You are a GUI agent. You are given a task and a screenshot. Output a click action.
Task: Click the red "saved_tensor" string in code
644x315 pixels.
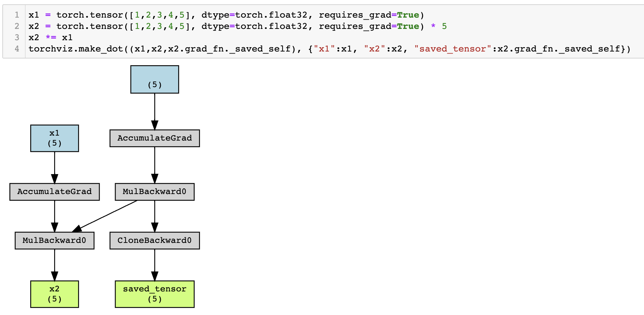(453, 49)
